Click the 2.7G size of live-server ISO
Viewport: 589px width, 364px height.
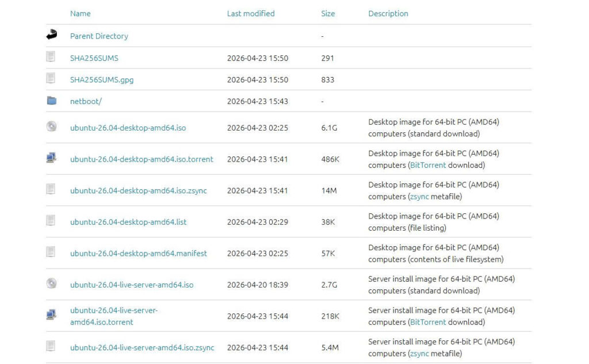(329, 285)
